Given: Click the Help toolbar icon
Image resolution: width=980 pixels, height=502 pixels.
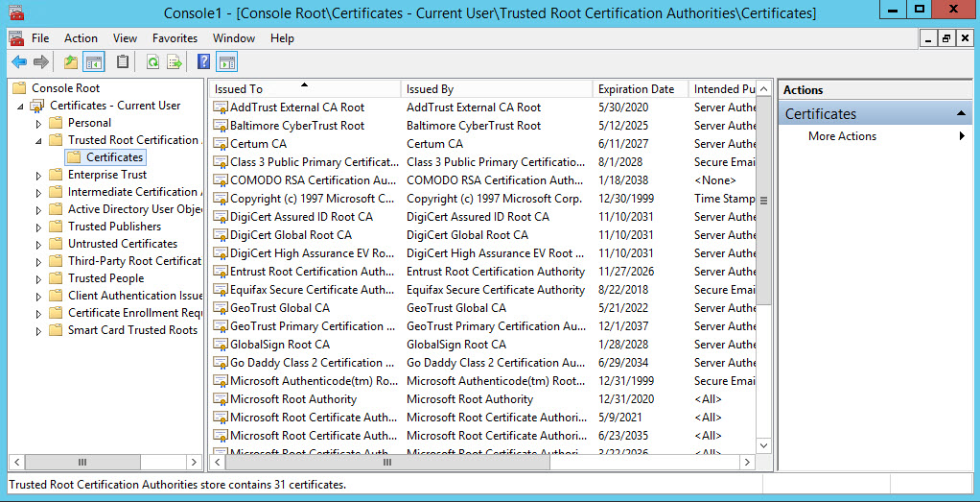Looking at the screenshot, I should coord(203,62).
